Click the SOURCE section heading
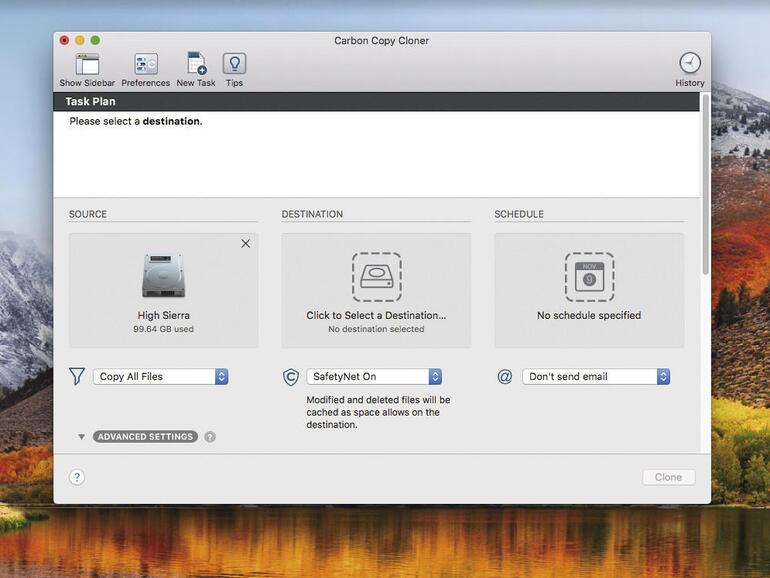The width and height of the screenshot is (770, 578). pyautogui.click(x=88, y=214)
